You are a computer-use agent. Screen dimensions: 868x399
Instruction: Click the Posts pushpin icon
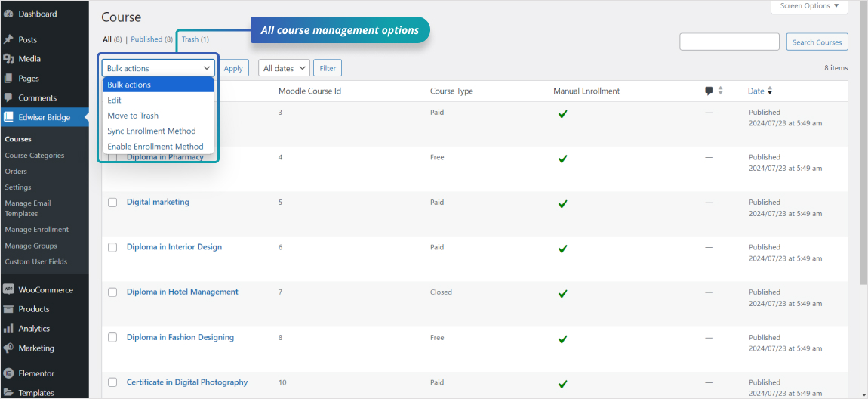click(x=8, y=39)
